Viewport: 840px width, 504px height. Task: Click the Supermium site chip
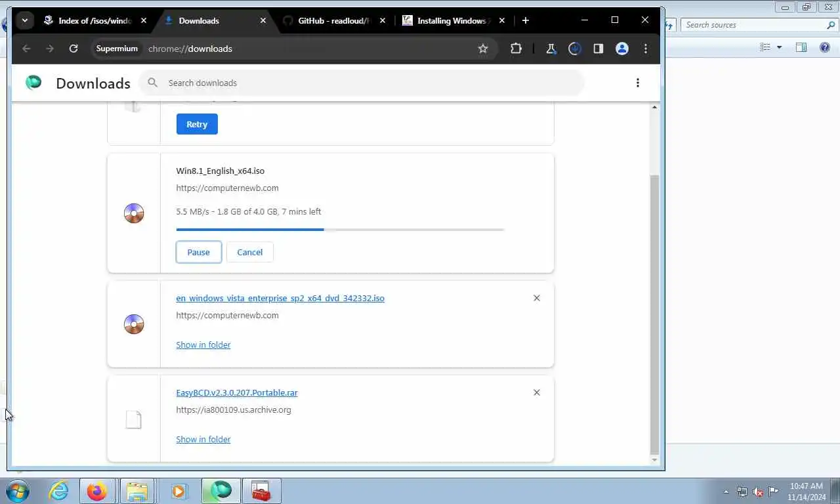click(117, 49)
